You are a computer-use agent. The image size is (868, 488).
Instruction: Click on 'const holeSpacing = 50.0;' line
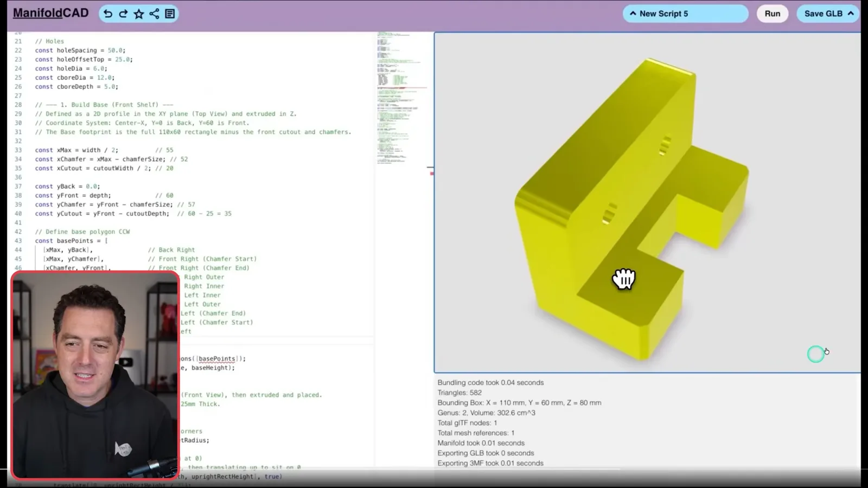[80, 50]
